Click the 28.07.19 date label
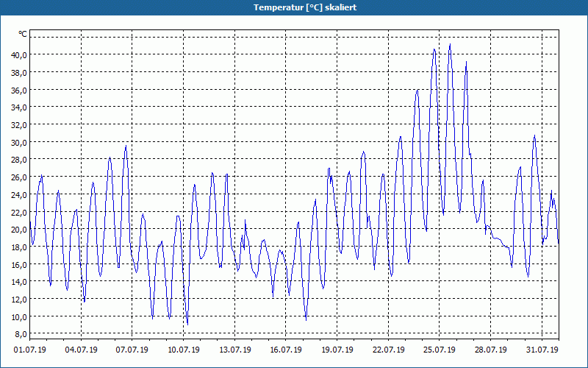The image size is (588, 368). pos(490,350)
